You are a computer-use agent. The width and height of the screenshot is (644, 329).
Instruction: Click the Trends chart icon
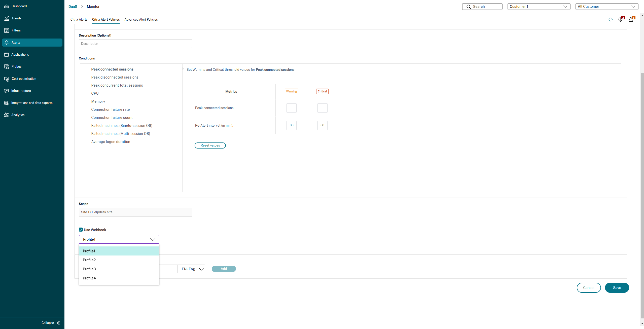[7, 18]
